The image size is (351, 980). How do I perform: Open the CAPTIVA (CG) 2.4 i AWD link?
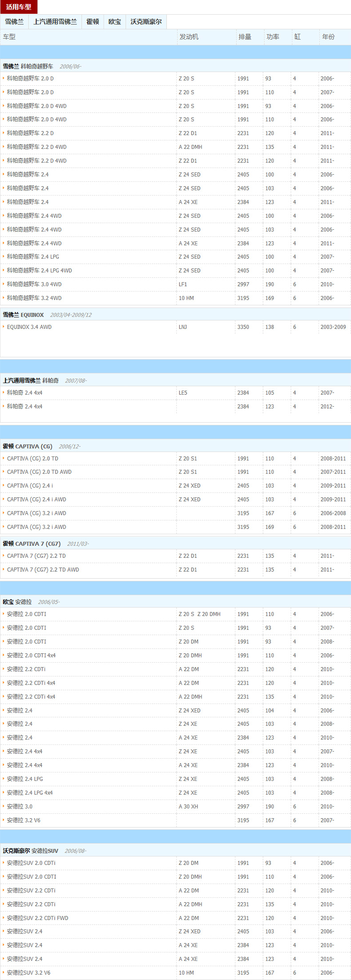[36, 500]
